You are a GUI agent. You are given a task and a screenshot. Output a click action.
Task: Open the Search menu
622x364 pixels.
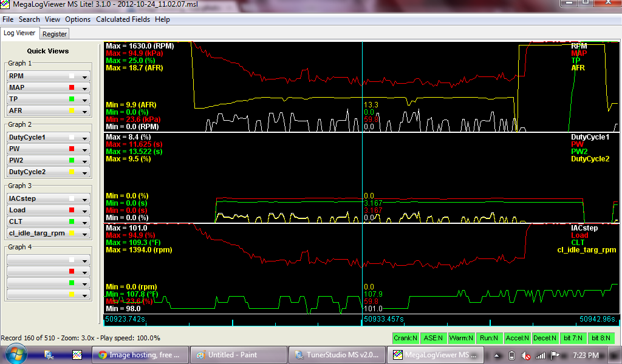(29, 19)
